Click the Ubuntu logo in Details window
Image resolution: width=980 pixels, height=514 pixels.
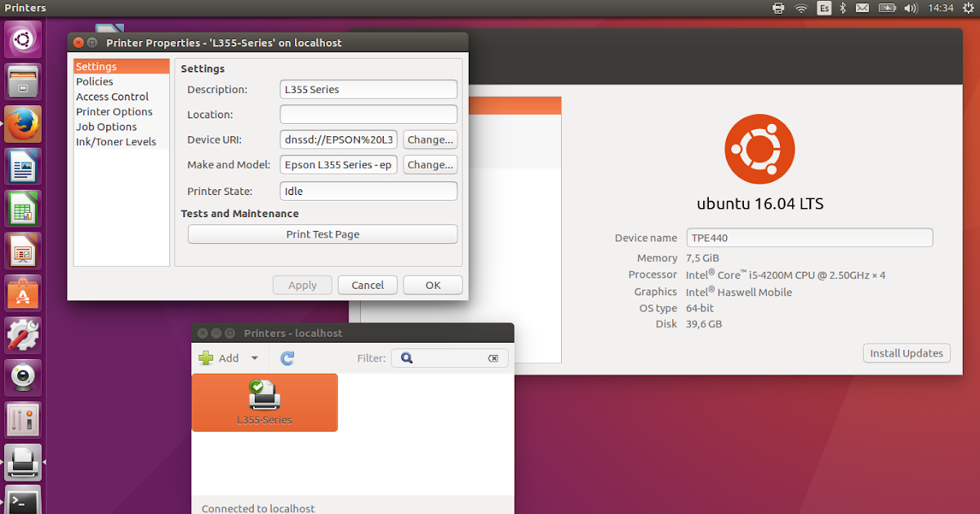[x=759, y=148]
